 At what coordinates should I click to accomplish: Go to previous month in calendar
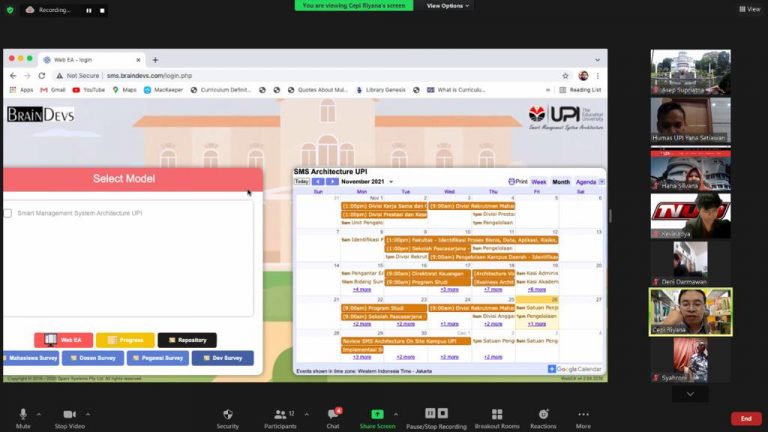(x=318, y=182)
